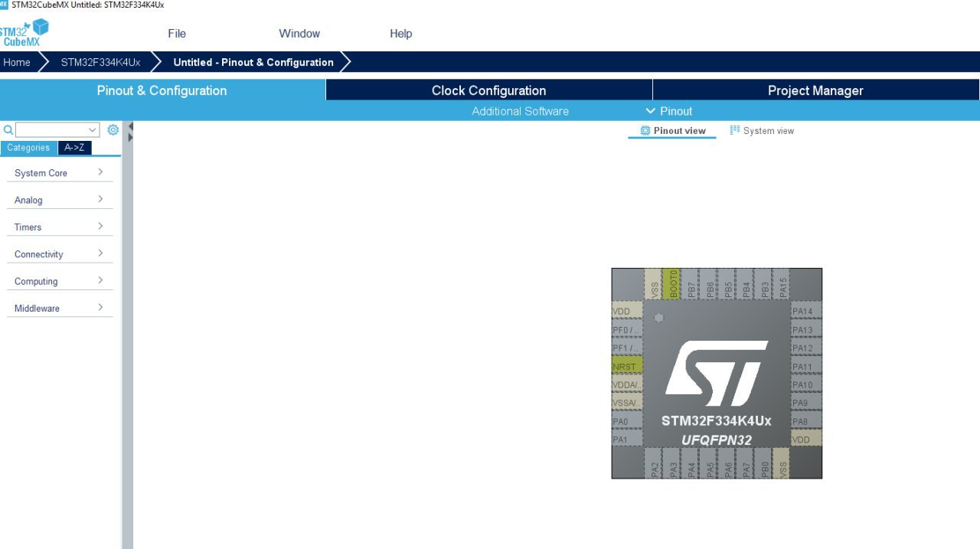Expand the Analog category
The width and height of the screenshot is (980, 549).
click(60, 200)
